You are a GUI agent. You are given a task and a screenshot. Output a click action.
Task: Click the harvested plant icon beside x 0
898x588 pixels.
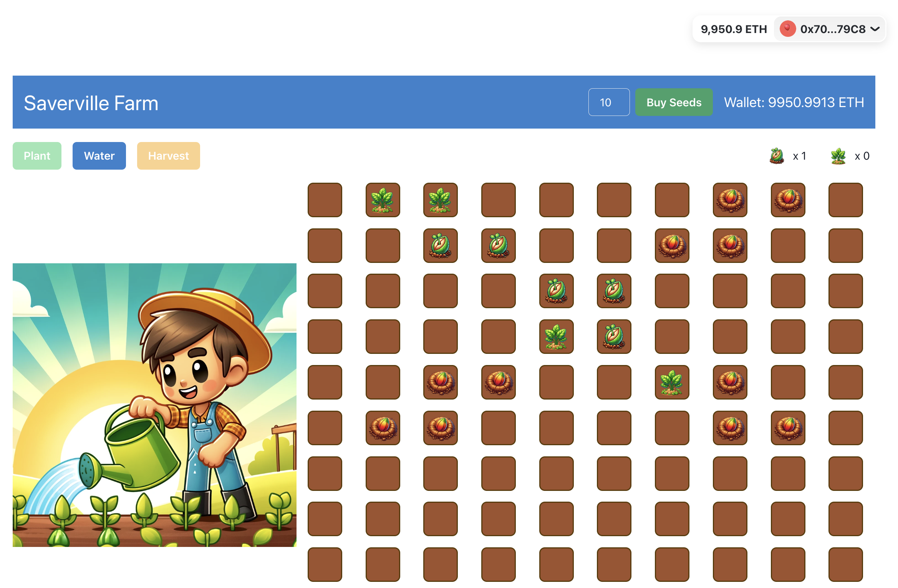(x=838, y=156)
